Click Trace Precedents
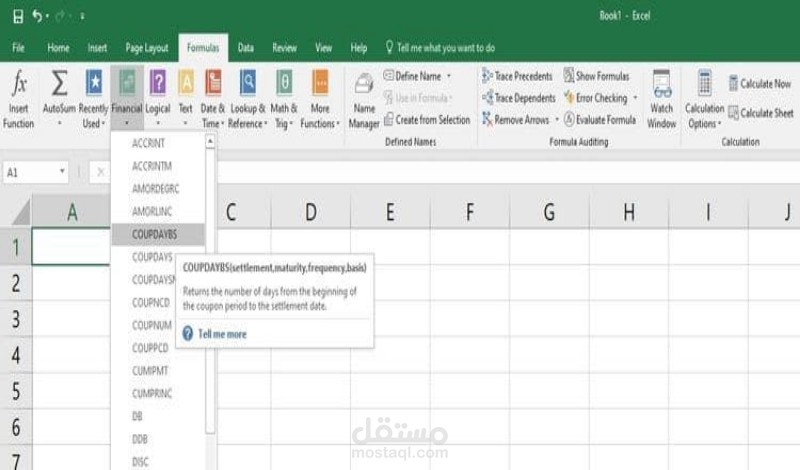Screen dimensions: 800x470 coord(517,76)
